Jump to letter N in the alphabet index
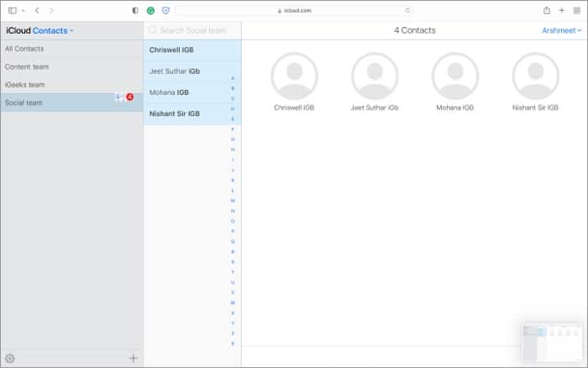Viewport: 588px width, 368px height. tap(233, 211)
